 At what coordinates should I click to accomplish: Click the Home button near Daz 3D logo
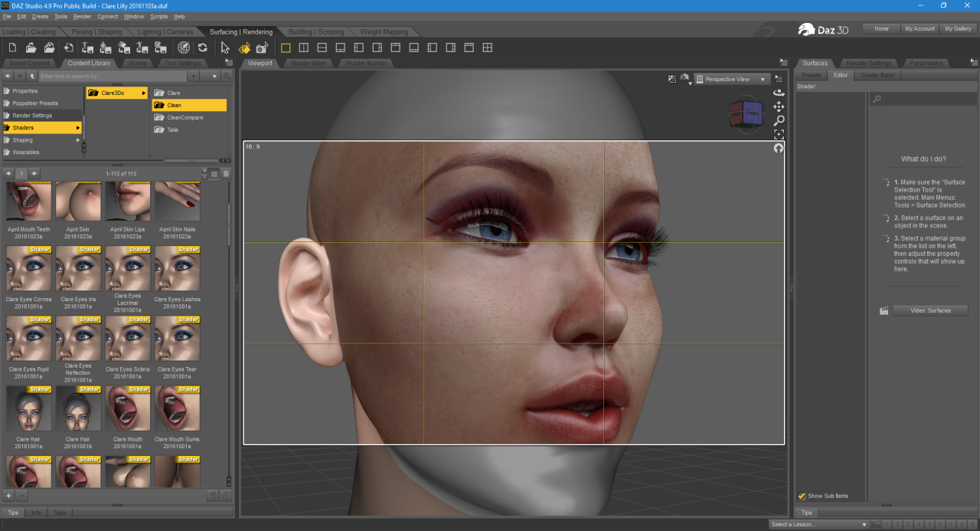tap(881, 28)
